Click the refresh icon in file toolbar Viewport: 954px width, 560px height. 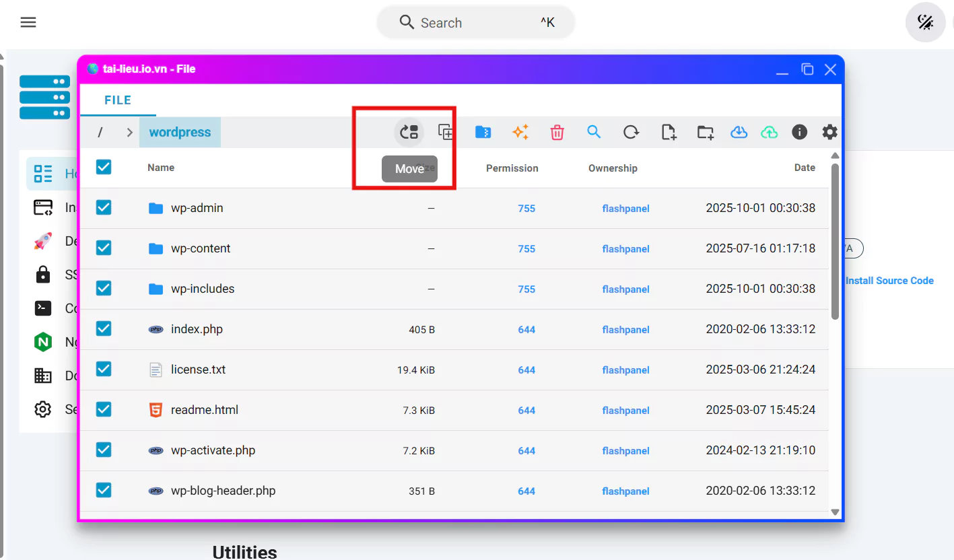coord(631,133)
